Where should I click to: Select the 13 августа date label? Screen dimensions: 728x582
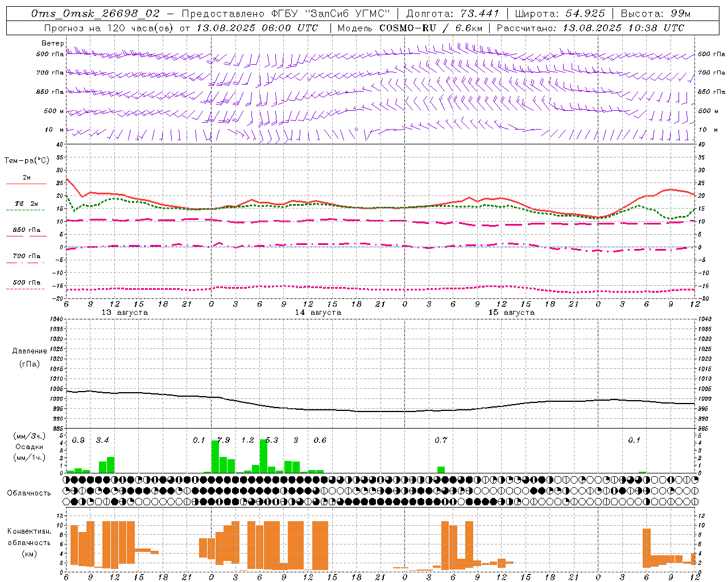125,313
